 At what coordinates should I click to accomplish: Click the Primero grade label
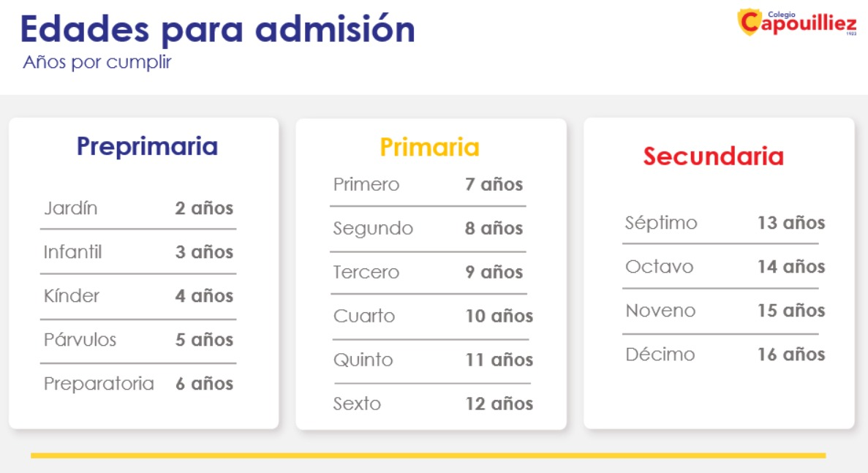click(x=366, y=184)
